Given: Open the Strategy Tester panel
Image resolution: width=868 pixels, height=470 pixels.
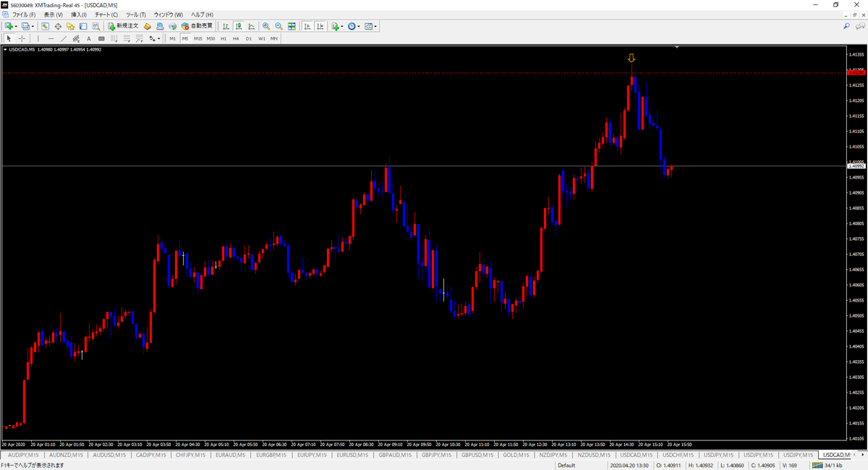Looking at the screenshot, I should 95,26.
